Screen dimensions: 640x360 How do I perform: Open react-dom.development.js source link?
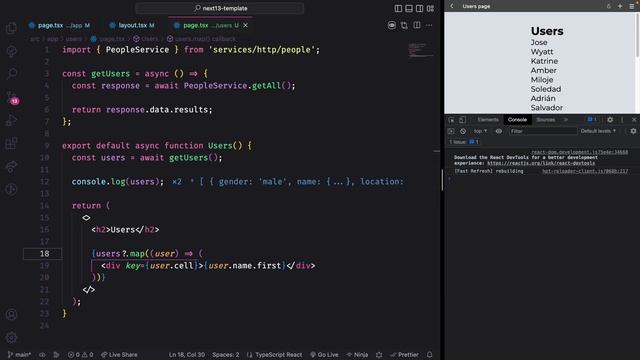(580, 152)
